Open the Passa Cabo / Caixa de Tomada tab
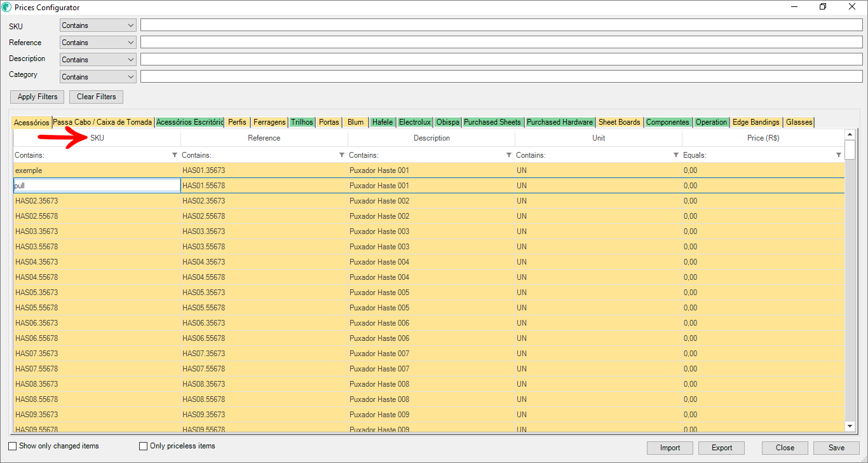868x463 pixels. (x=102, y=122)
